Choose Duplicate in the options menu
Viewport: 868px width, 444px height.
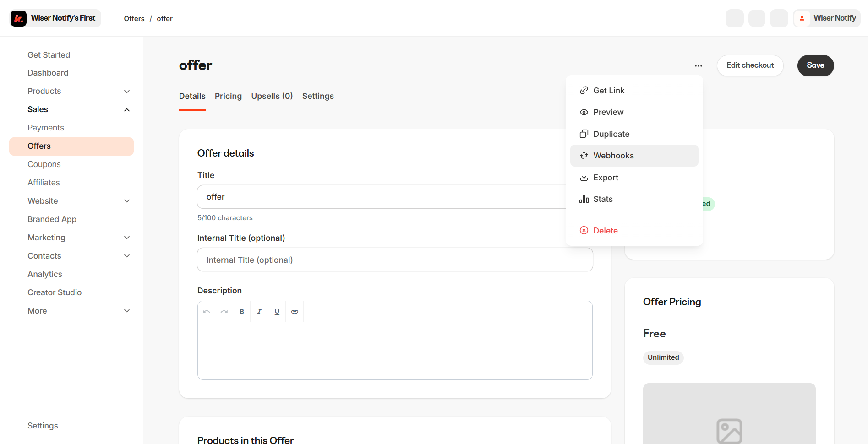click(611, 134)
